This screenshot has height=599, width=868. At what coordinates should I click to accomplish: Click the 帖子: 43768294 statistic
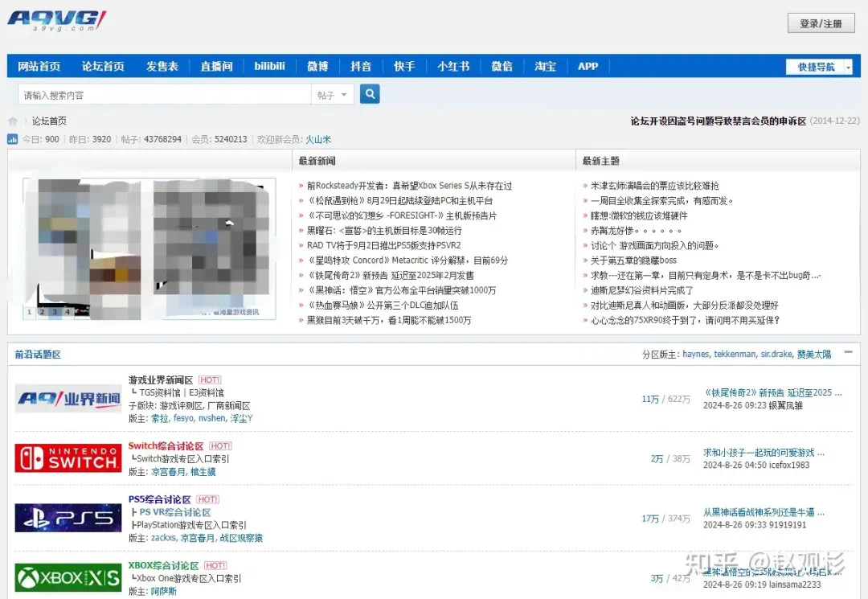pyautogui.click(x=151, y=140)
